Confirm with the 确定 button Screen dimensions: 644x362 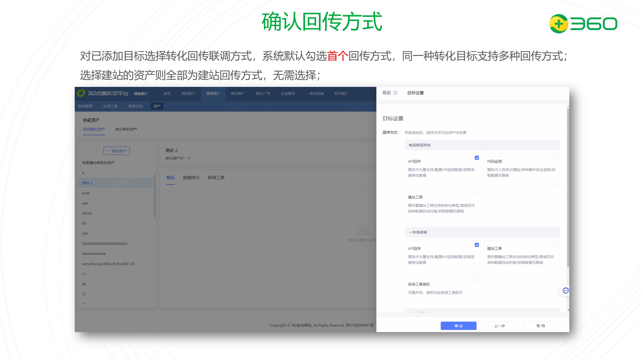pyautogui.click(x=459, y=326)
